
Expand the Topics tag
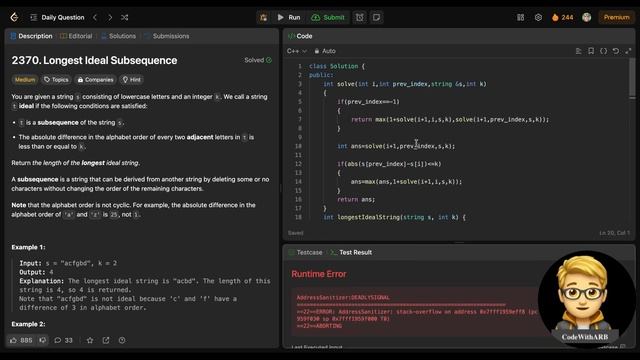point(56,80)
